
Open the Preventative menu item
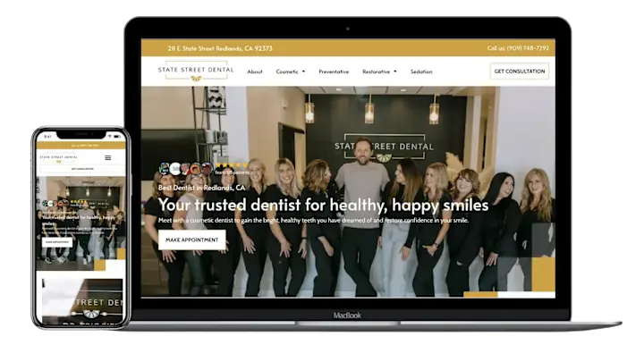[x=334, y=72]
